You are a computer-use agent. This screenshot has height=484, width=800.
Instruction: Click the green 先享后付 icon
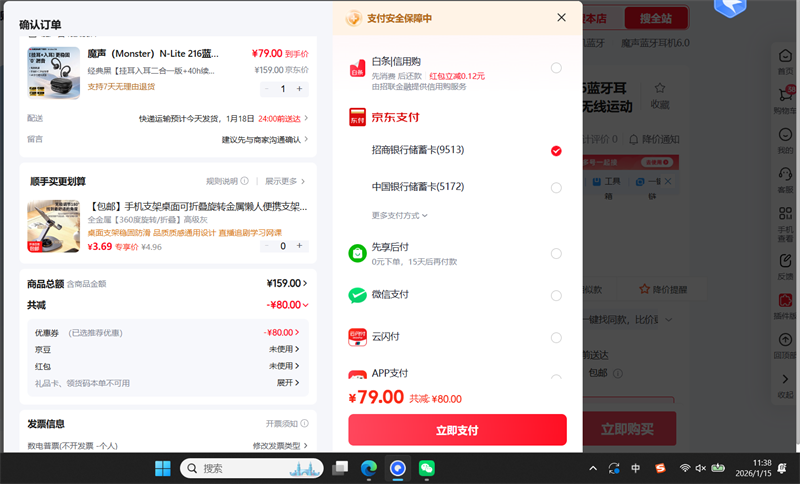[357, 253]
